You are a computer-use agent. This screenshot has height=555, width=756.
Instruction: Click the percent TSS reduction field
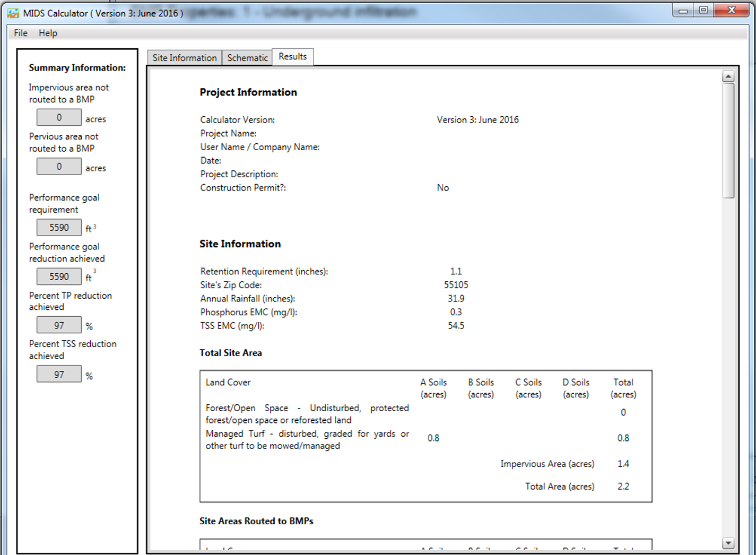(x=59, y=374)
